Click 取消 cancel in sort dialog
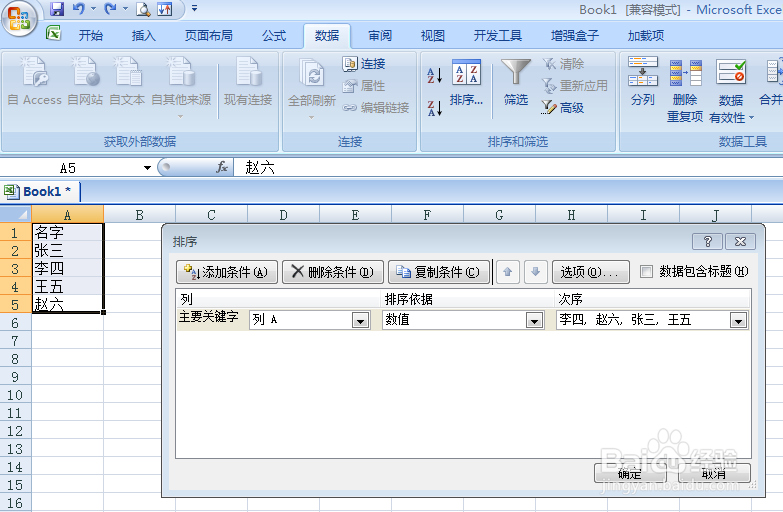 [714, 473]
